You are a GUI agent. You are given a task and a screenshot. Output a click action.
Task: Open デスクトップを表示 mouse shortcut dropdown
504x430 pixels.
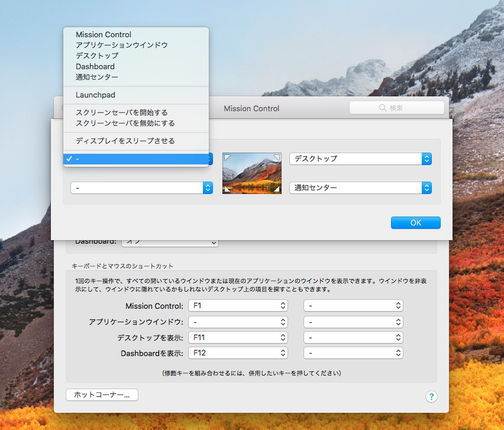click(x=353, y=338)
